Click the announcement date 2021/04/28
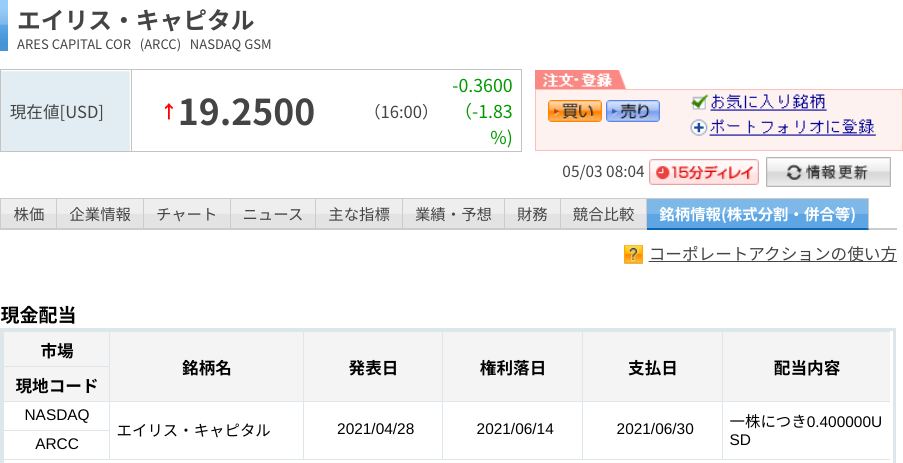Image resolution: width=903 pixels, height=463 pixels. point(375,429)
